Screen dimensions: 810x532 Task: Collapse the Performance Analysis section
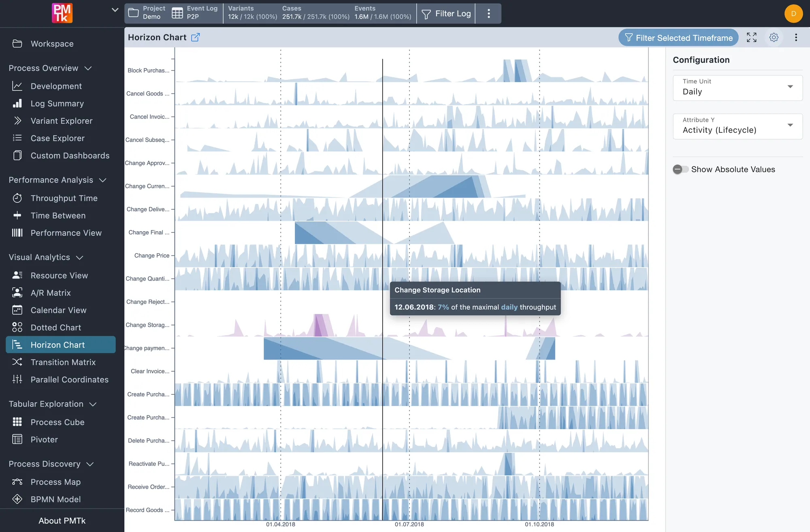102,180
